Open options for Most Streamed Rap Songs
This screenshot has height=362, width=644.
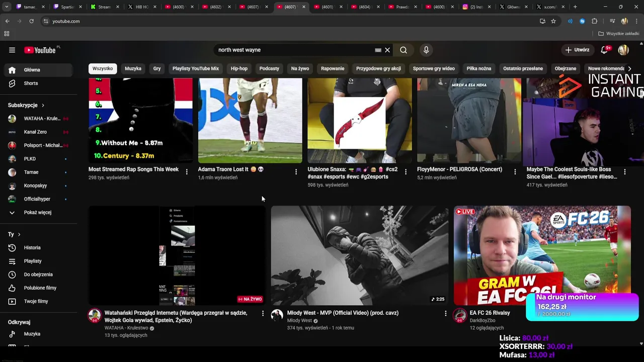[187, 172]
